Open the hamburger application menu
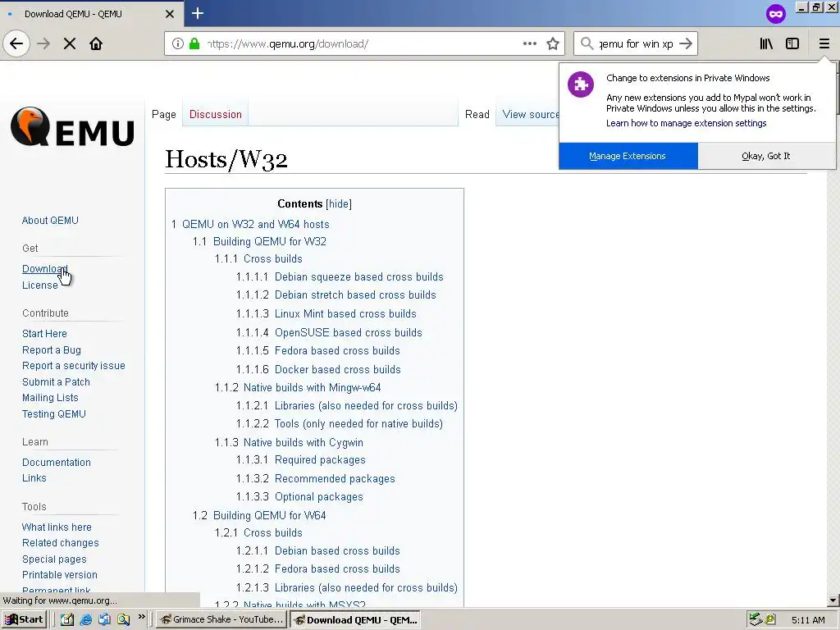This screenshot has width=840, height=630. [824, 43]
